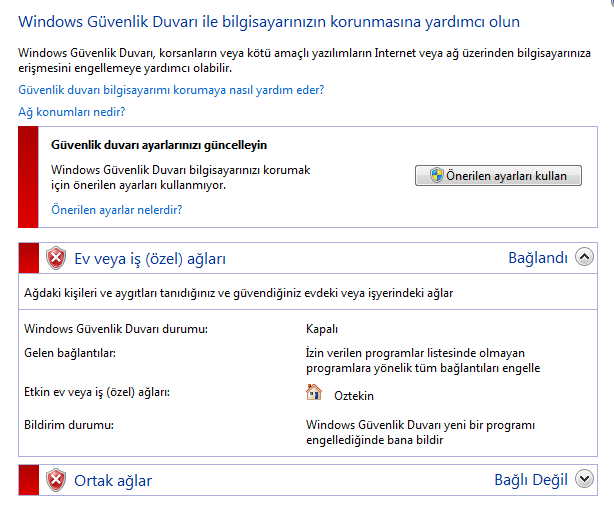Click 'Güvenlik duvarı ayarlarınızı güncelleyin' bold heading
This screenshot has width=614, height=517.
(159, 145)
